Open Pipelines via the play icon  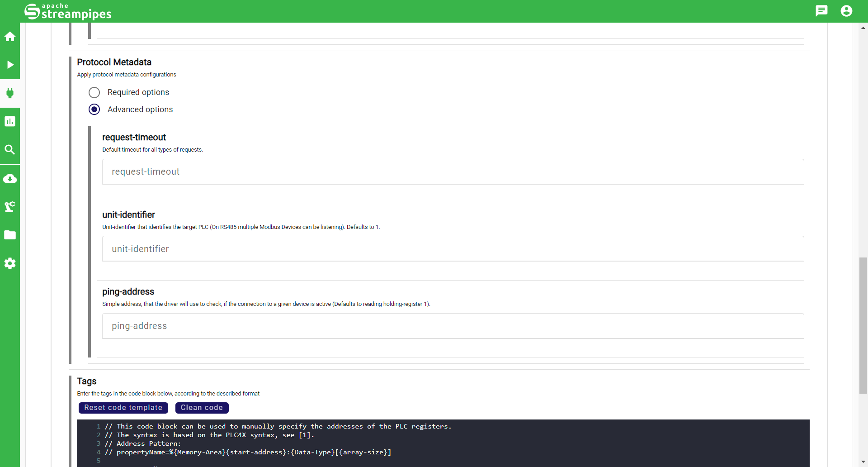[x=10, y=65]
